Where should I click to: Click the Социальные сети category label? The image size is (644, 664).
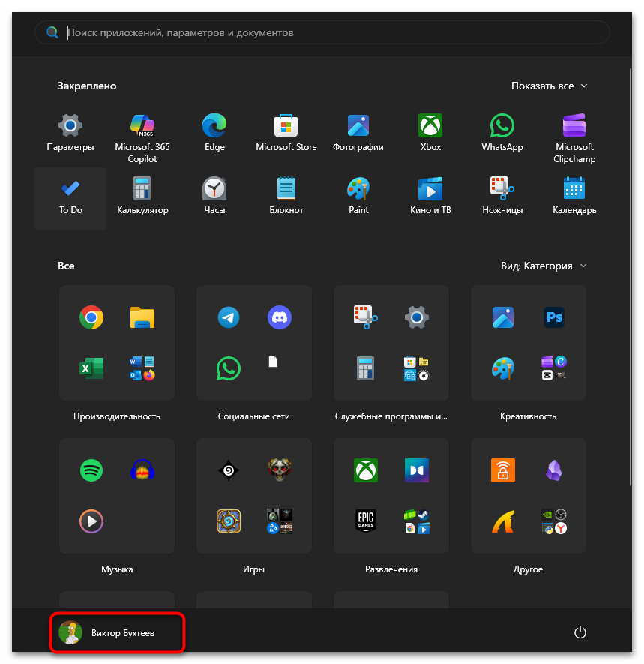coord(254,416)
